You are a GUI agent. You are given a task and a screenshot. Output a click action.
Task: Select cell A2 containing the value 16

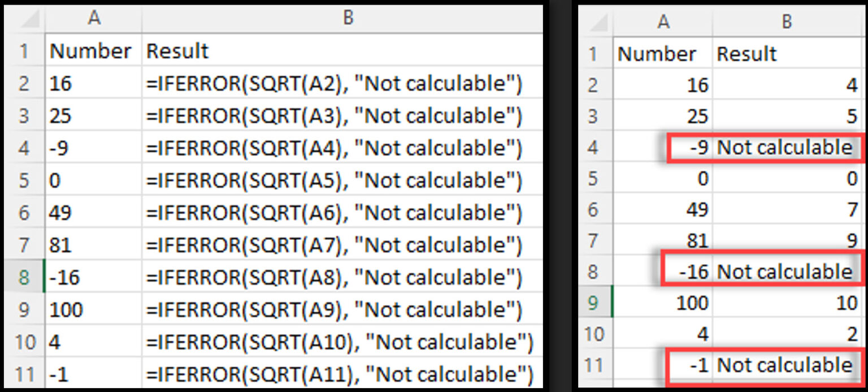tap(93, 83)
